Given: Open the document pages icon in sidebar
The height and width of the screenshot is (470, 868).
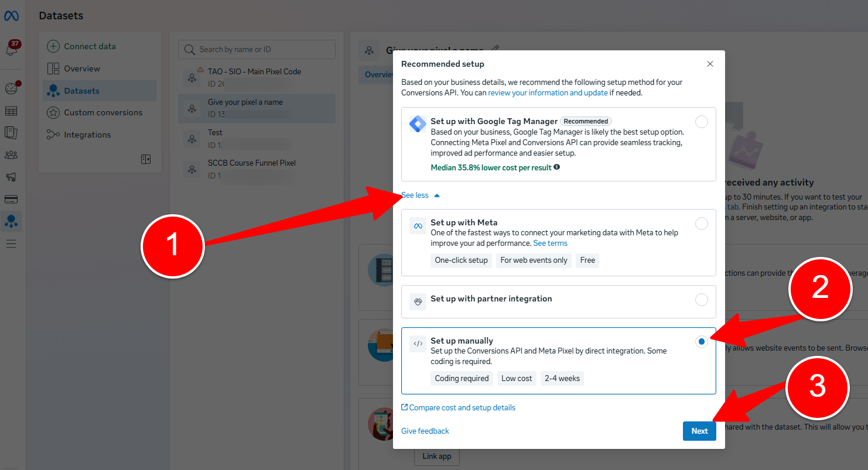Looking at the screenshot, I should point(11,133).
